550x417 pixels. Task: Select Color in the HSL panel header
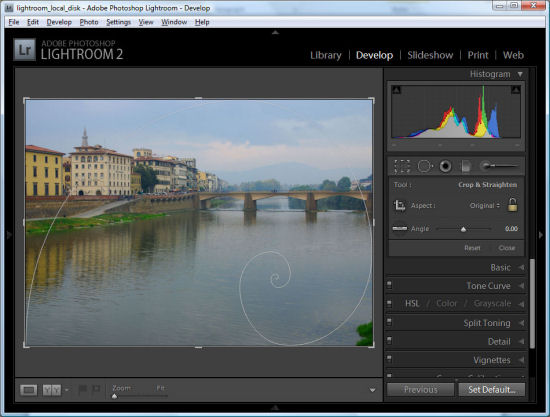coord(447,303)
